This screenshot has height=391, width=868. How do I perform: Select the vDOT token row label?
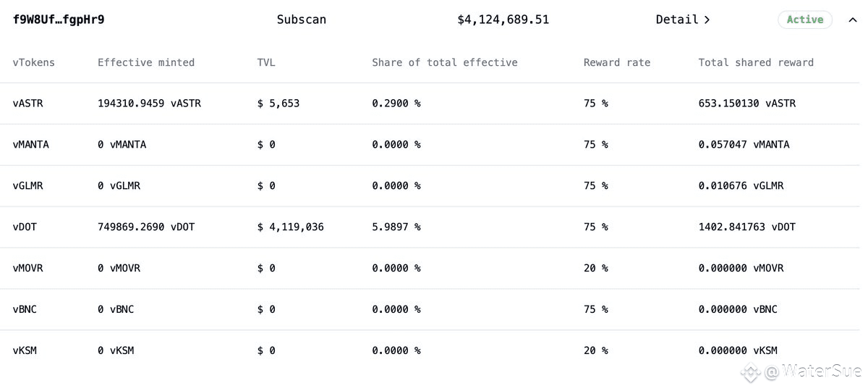coord(25,227)
